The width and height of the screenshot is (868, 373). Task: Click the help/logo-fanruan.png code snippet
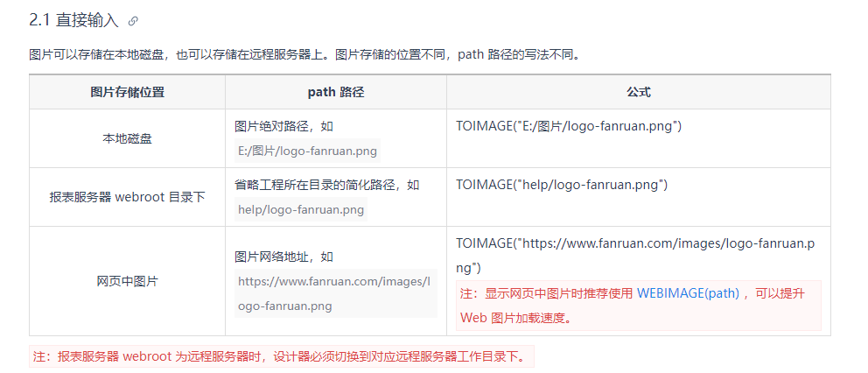[301, 209]
